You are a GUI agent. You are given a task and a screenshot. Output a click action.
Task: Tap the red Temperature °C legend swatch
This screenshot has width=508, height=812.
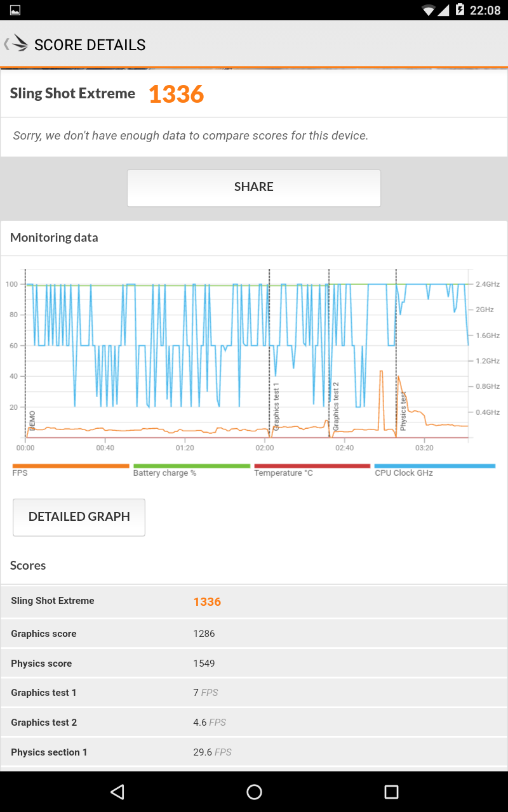[312, 466]
